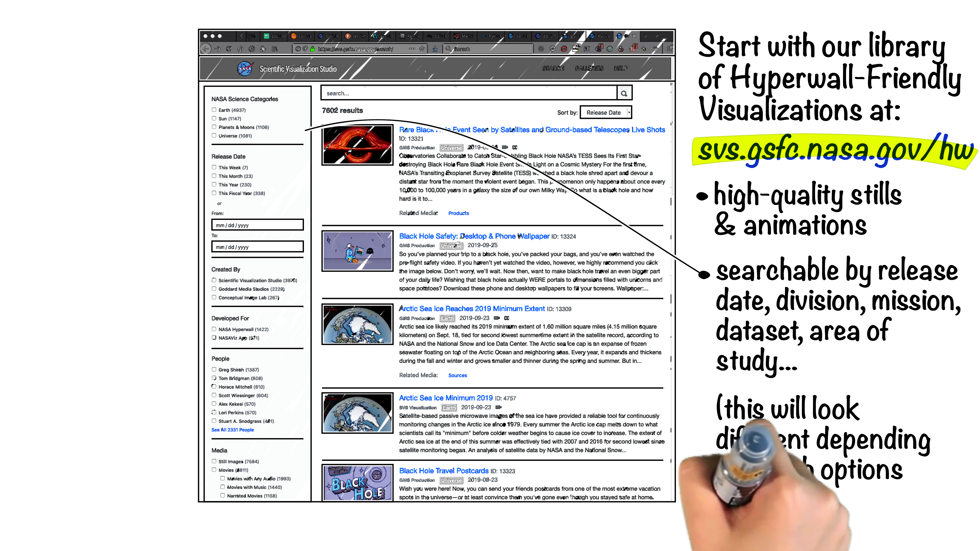The image size is (980, 551).
Task: Switch to the Colors tab
Action: click(436, 36)
